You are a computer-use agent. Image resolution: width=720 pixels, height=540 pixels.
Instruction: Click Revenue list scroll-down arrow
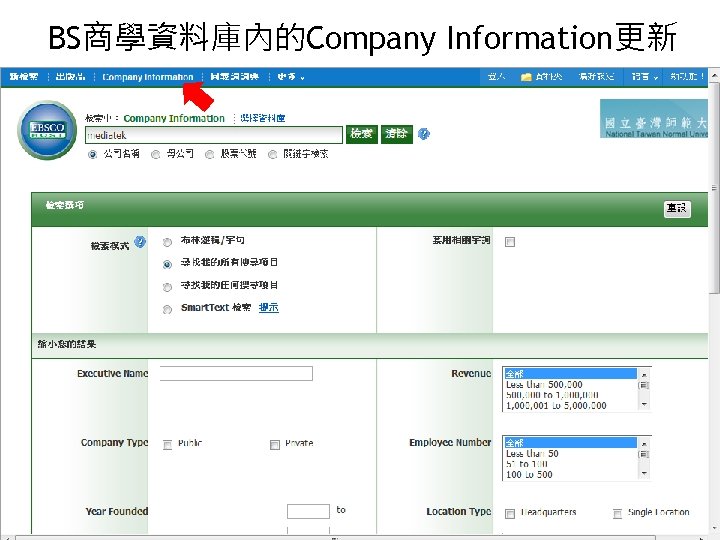(644, 405)
